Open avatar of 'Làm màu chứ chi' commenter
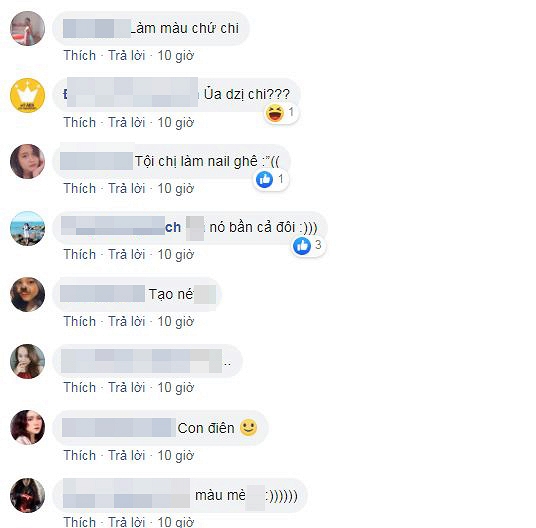The height and width of the screenshot is (528, 536). pos(27,28)
